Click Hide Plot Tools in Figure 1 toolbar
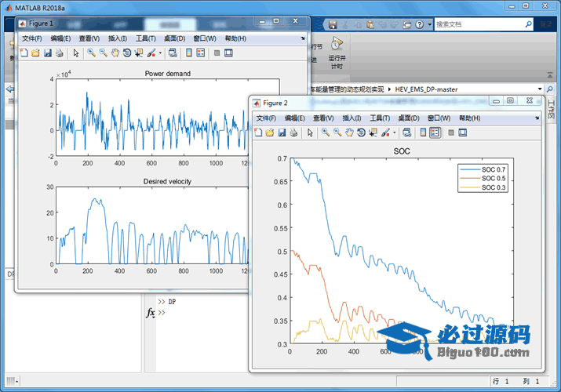The image size is (561, 392). point(217,53)
